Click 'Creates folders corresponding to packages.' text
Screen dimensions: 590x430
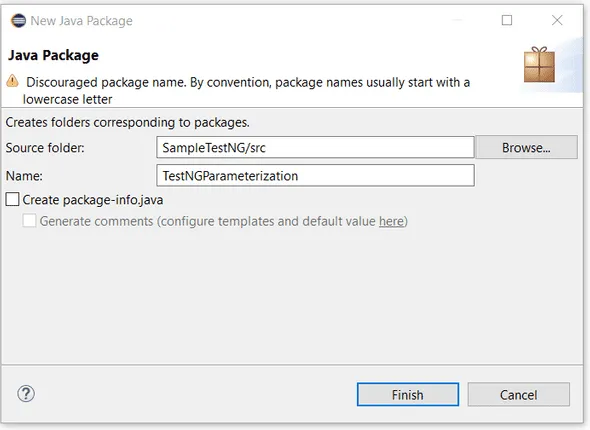(128, 123)
